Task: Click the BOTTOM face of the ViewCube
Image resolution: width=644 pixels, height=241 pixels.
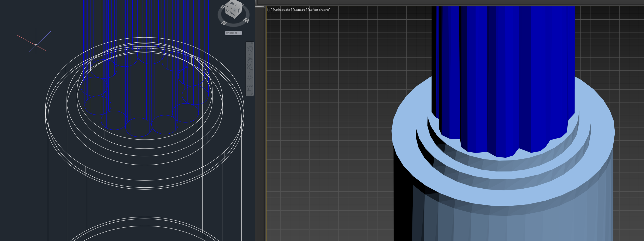Action: pyautogui.click(x=230, y=12)
